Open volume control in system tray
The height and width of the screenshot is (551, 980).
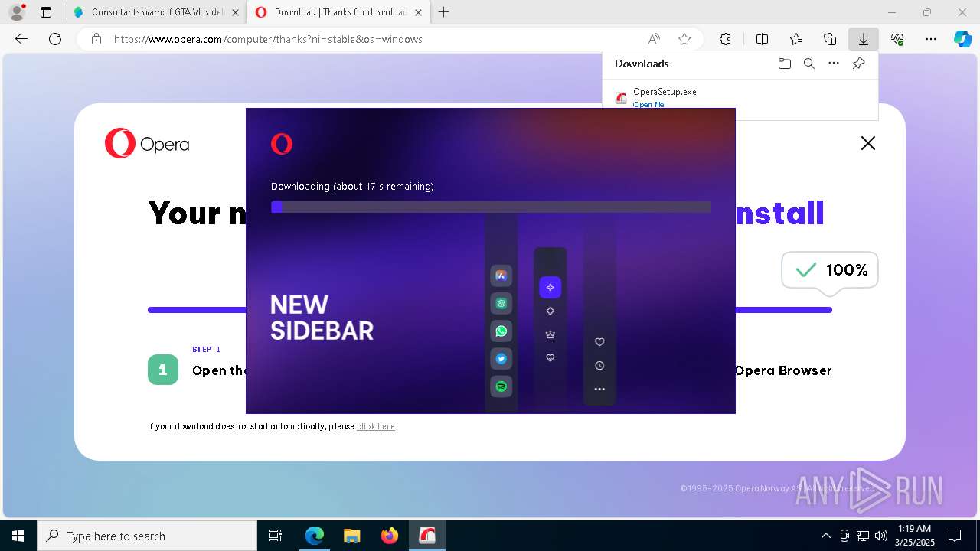tap(881, 536)
